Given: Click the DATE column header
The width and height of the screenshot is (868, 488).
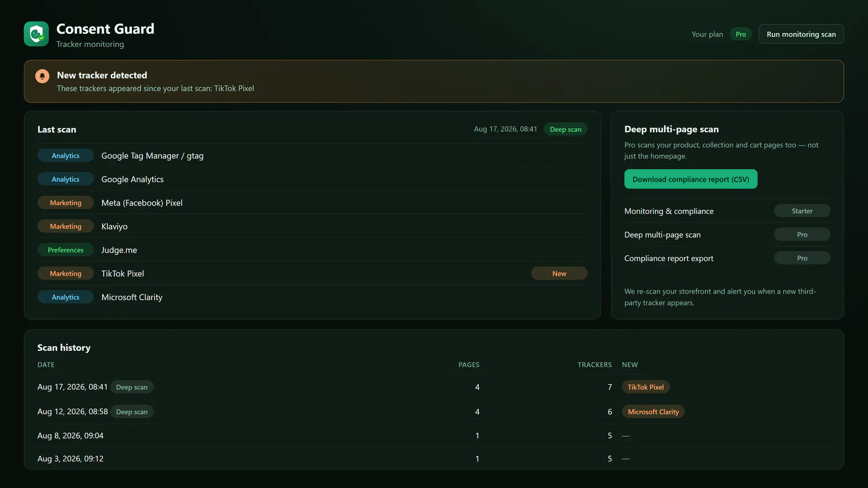Looking at the screenshot, I should [46, 365].
